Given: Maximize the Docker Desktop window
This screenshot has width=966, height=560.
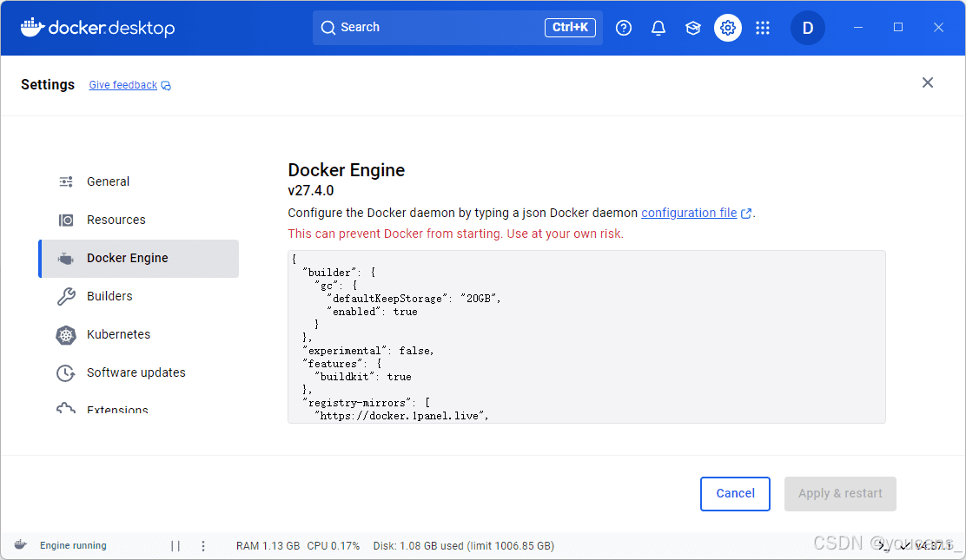Looking at the screenshot, I should (x=898, y=27).
